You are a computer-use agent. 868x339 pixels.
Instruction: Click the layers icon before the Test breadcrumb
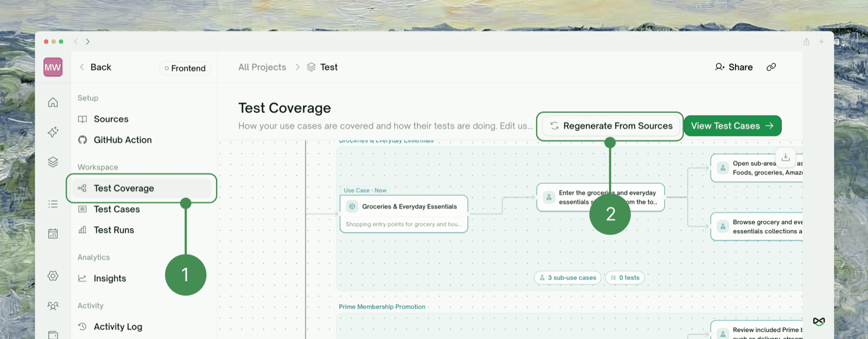pos(311,67)
